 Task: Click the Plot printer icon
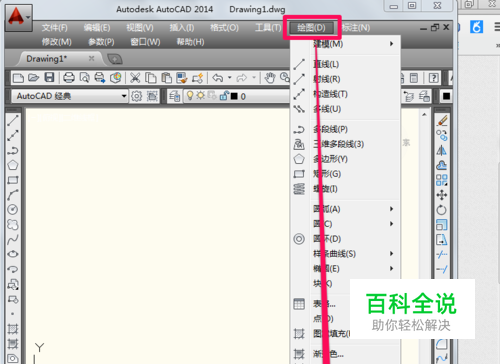click(69, 78)
